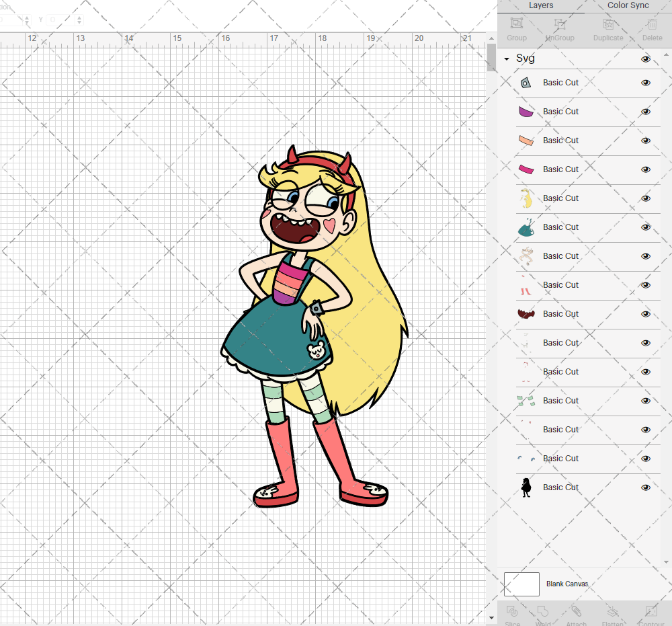
Task: Click the Attach paperclip icon
Action: [576, 611]
